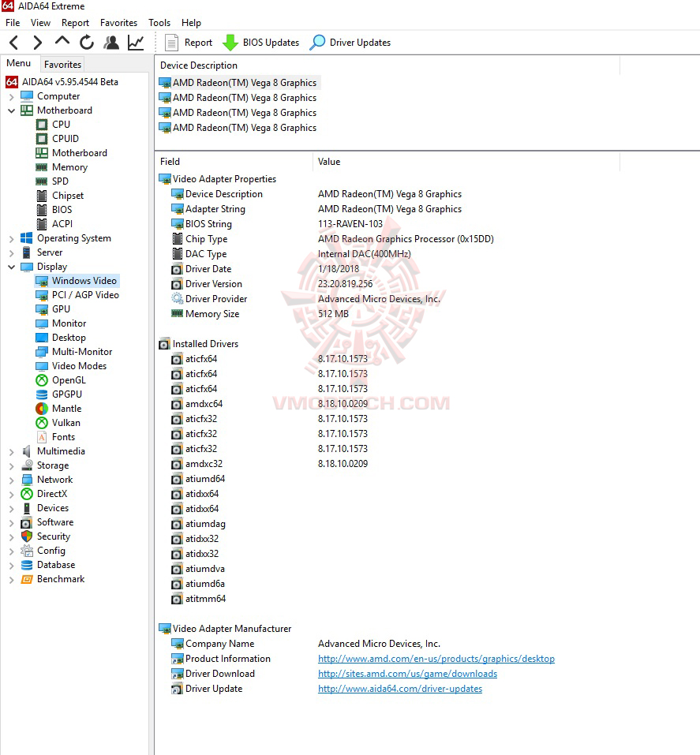Open the Tools menu
This screenshot has width=700, height=755.
pyautogui.click(x=159, y=23)
